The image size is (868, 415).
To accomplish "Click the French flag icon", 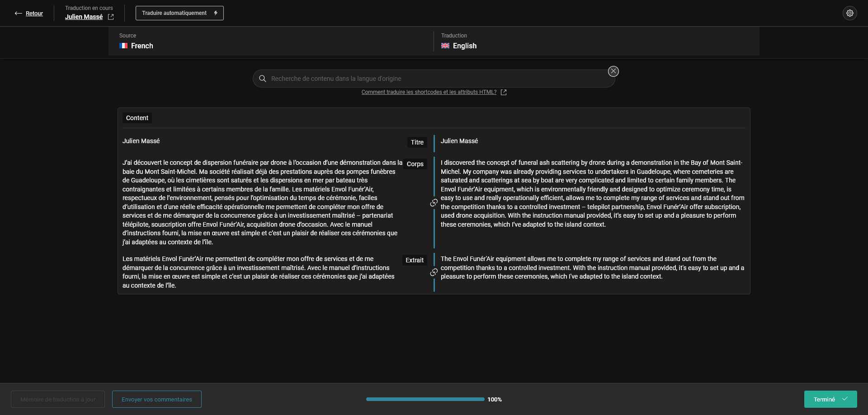I will 123,46.
